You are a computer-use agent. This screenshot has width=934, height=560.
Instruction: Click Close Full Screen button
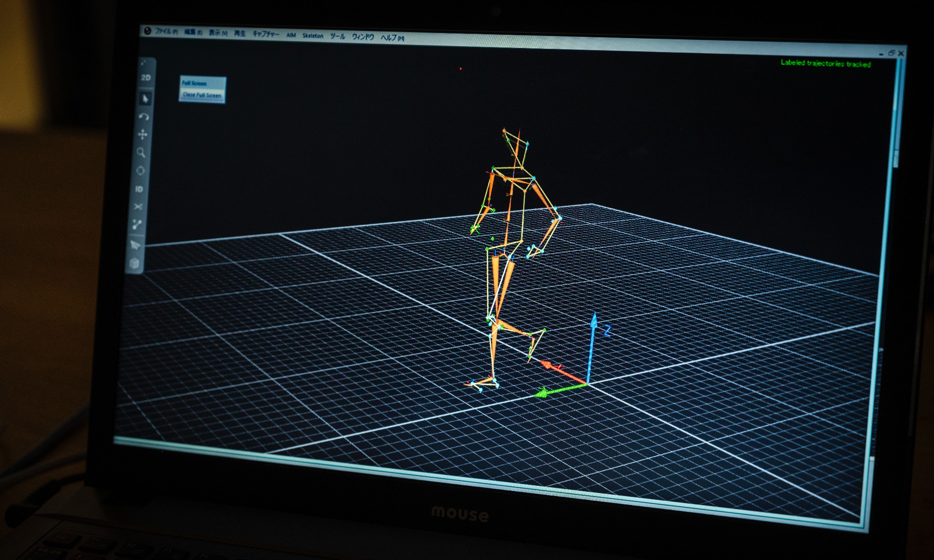tap(202, 95)
